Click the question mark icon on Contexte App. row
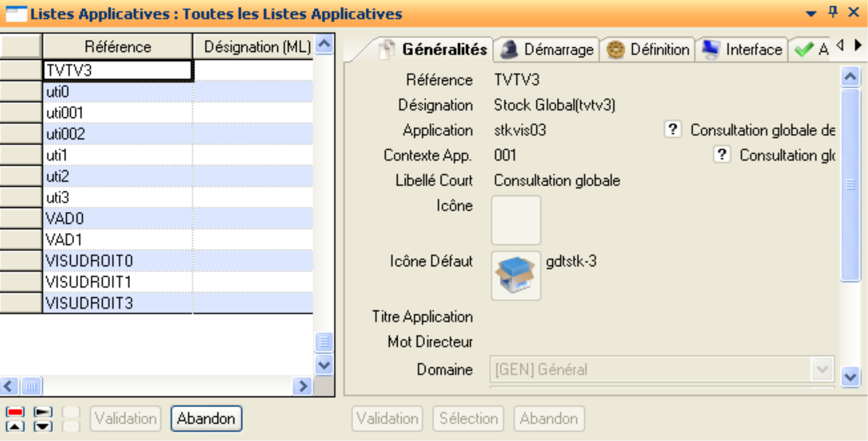 coord(722,155)
